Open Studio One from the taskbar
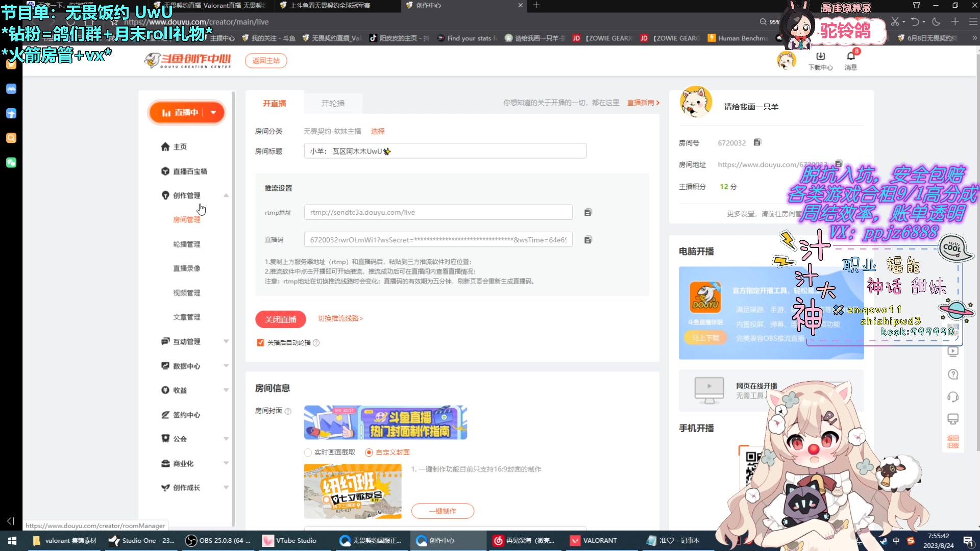Image resolution: width=980 pixels, height=551 pixels. 142,541
